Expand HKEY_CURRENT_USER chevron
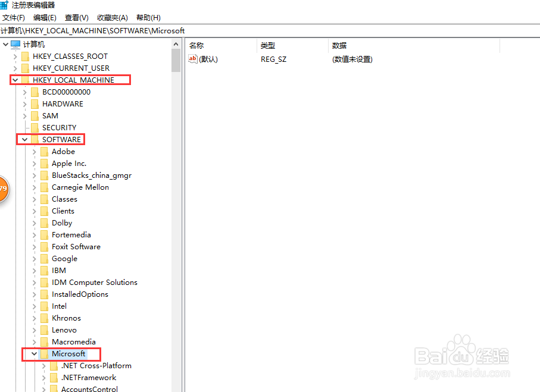The height and width of the screenshot is (392, 540). coord(15,68)
